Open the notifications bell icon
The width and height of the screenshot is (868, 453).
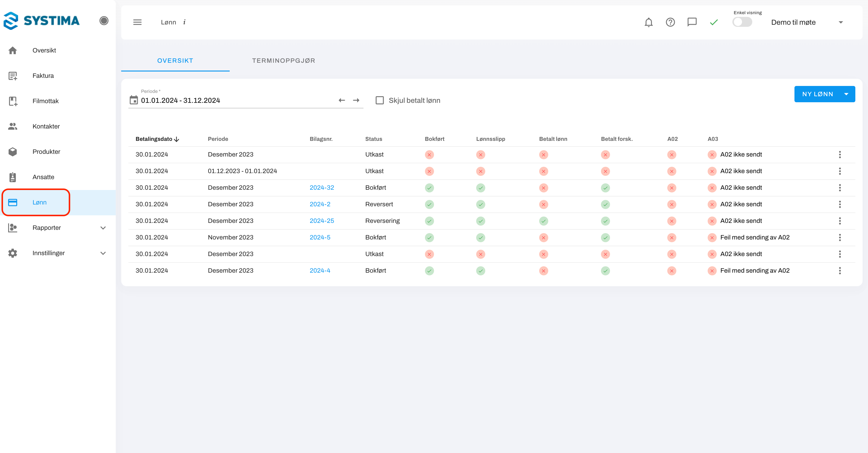(x=648, y=22)
